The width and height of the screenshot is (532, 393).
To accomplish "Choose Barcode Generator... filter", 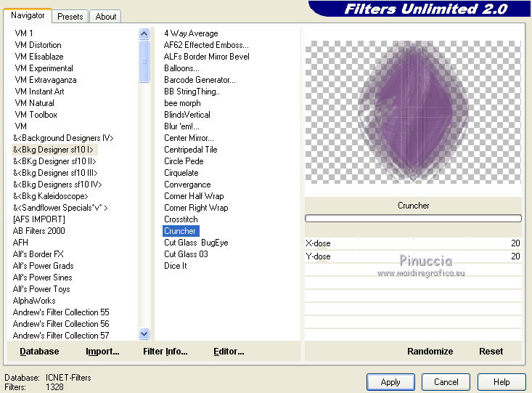I will [x=200, y=80].
